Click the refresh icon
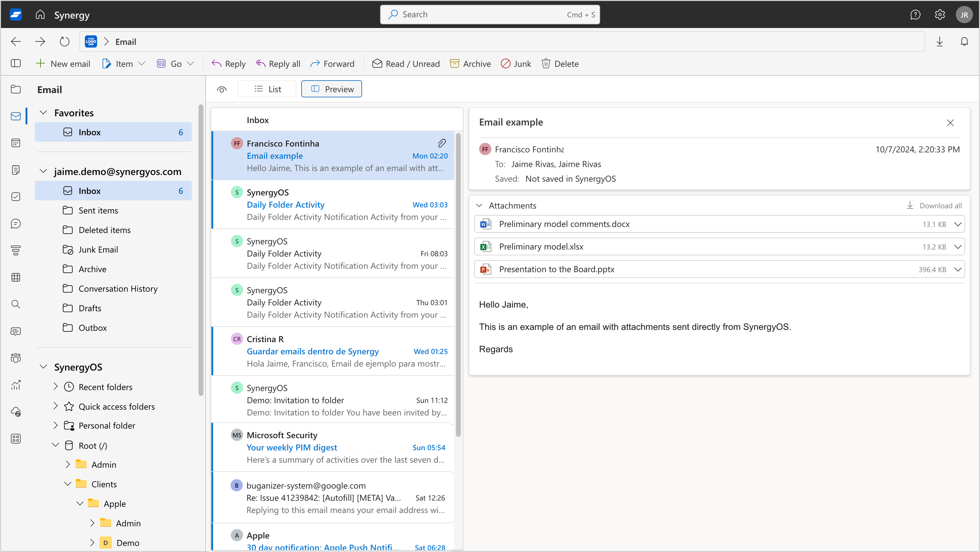 (65, 42)
